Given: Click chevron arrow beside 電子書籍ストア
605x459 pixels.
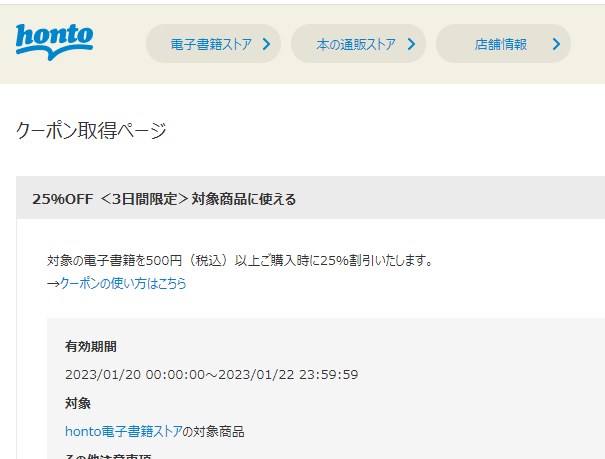Looking at the screenshot, I should pos(266,44).
